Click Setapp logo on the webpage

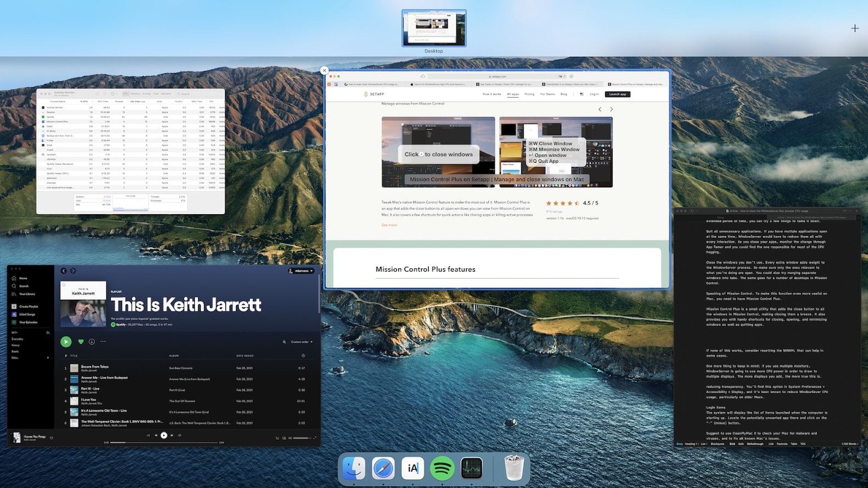[x=374, y=94]
